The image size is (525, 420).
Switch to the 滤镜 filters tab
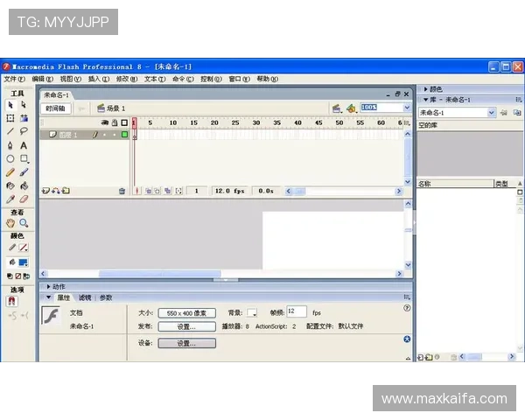[85, 297]
